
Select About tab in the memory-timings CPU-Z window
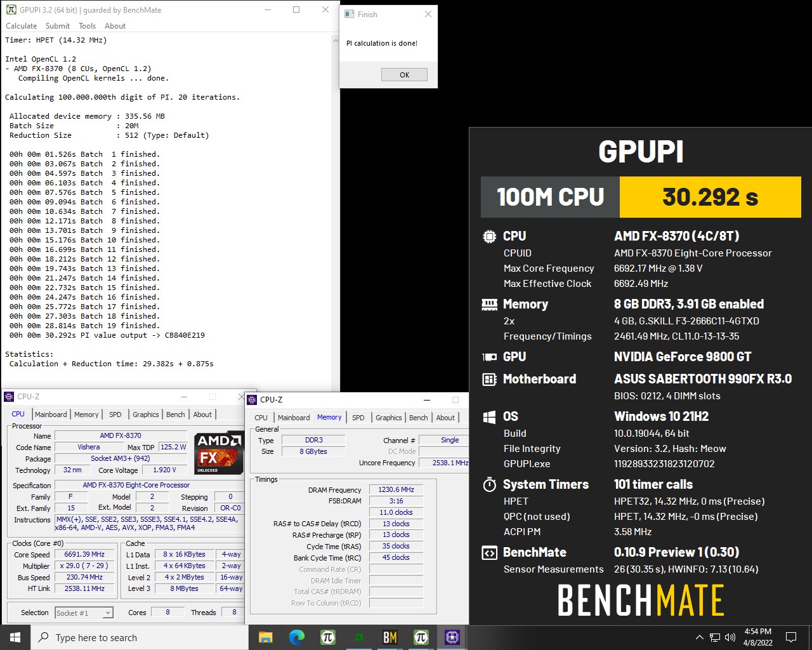446,418
